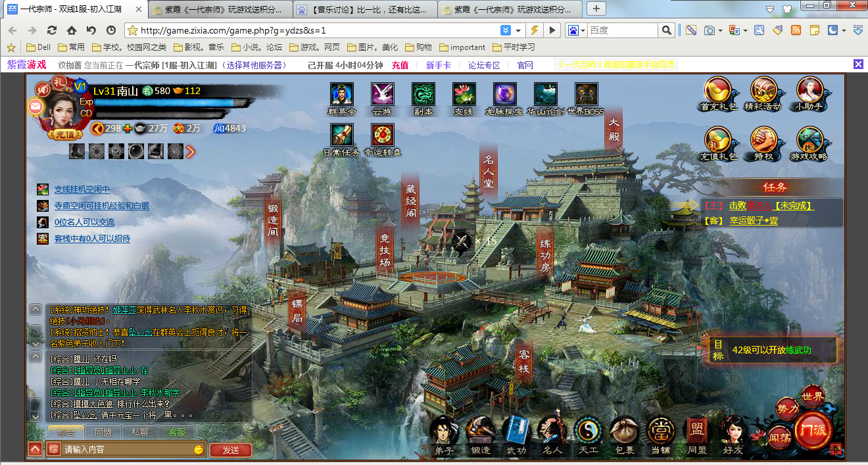
Task: Open the 弟子 disciples menu icon
Action: 443,435
